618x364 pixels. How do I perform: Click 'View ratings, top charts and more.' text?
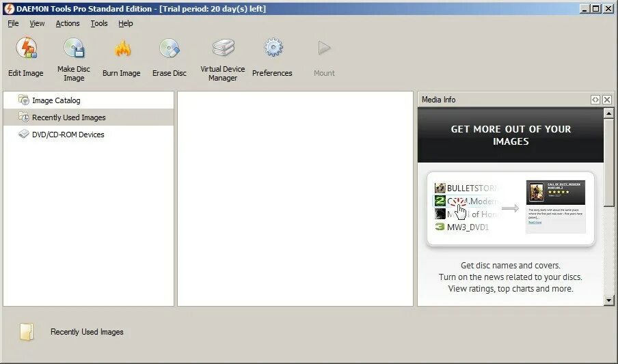(x=511, y=289)
